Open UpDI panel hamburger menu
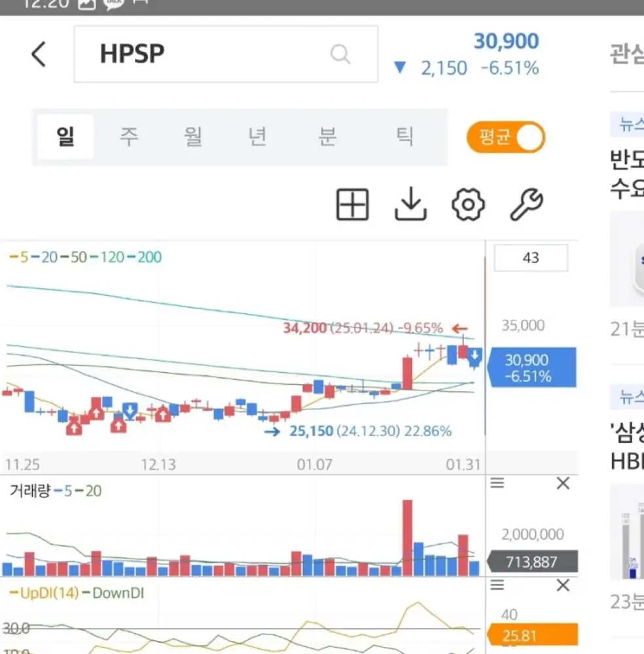Screen dimensions: 644x654 tap(497, 585)
